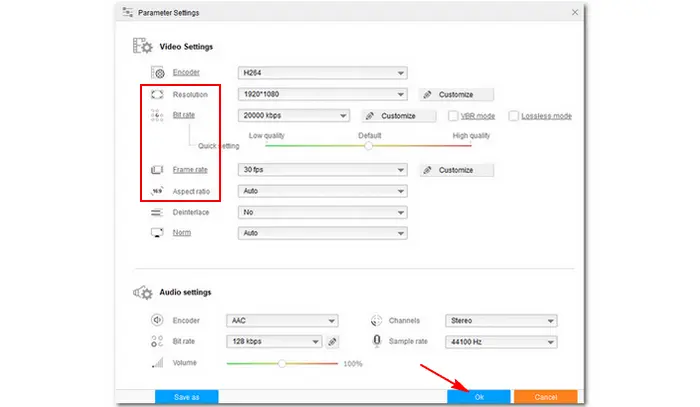Click the Frame rate icon
The width and height of the screenshot is (700, 407).
[157, 170]
